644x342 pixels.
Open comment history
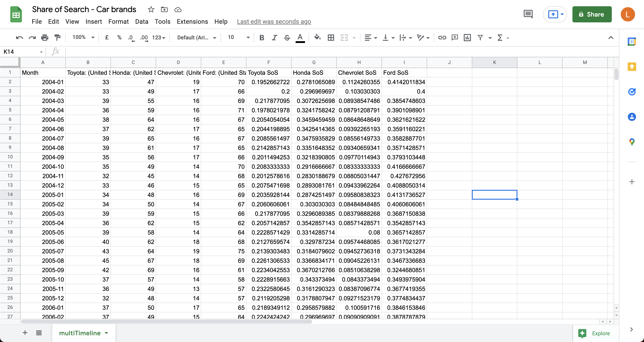pyautogui.click(x=528, y=14)
